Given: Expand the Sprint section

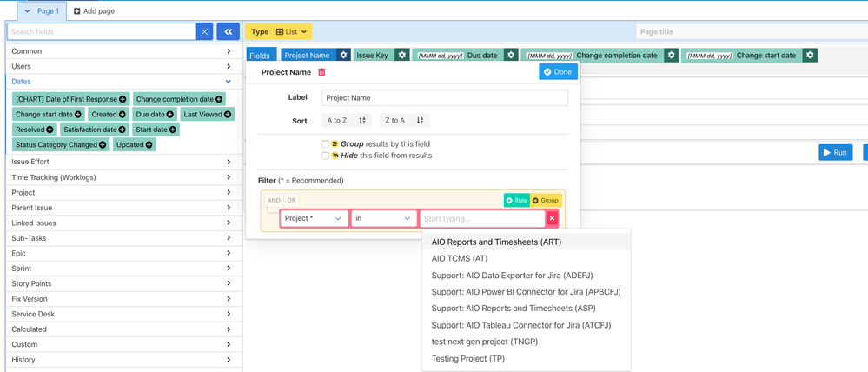Looking at the screenshot, I should point(124,269).
